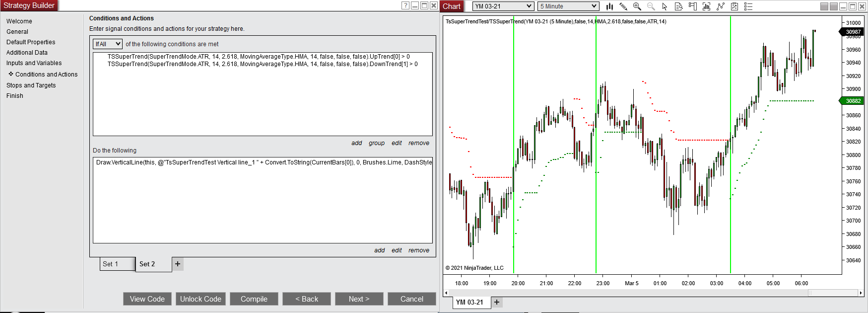868x313 pixels.
Task: Click the zoom out magnifier icon
Action: point(651,6)
